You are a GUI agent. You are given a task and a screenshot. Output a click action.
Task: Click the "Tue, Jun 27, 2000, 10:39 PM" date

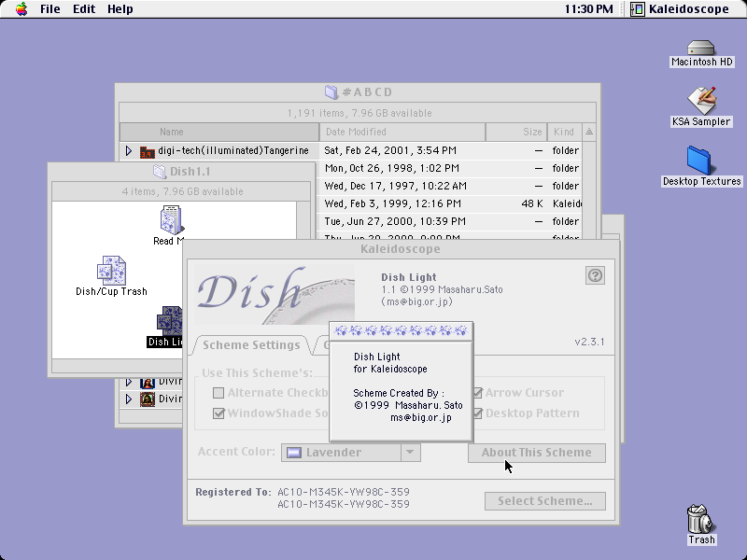pos(395,221)
